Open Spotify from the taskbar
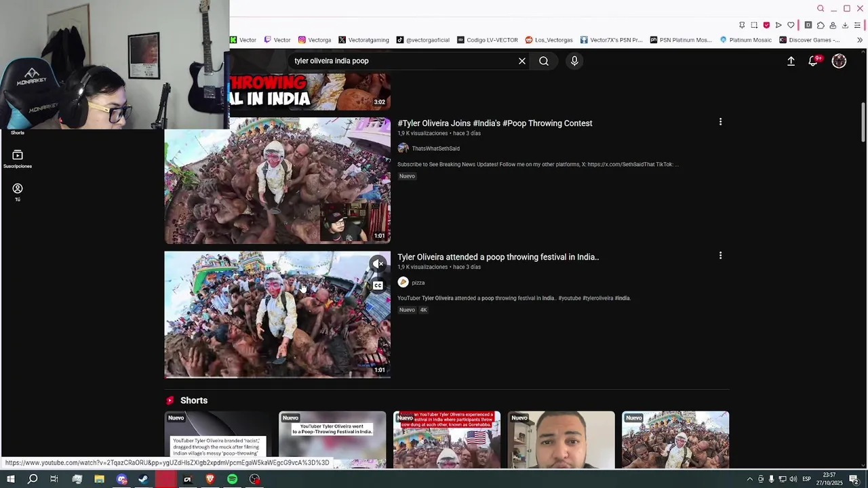Image resolution: width=868 pixels, height=488 pixels. 232,479
